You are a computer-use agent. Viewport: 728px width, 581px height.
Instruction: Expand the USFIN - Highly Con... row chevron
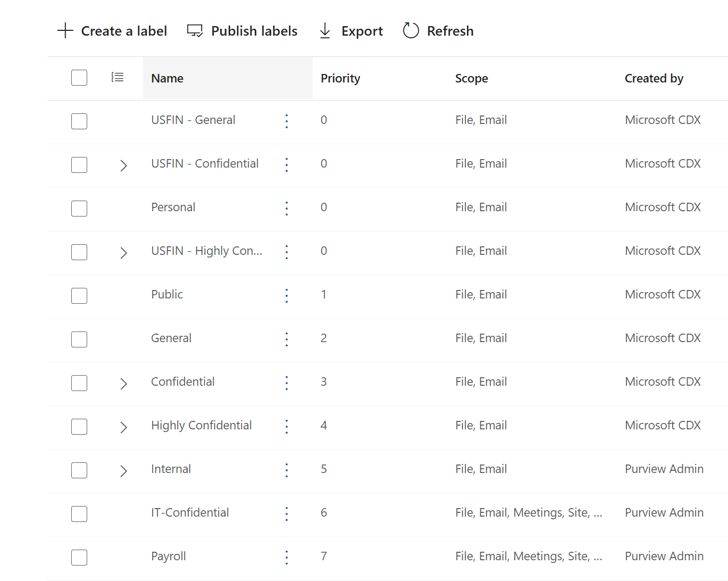[123, 253]
